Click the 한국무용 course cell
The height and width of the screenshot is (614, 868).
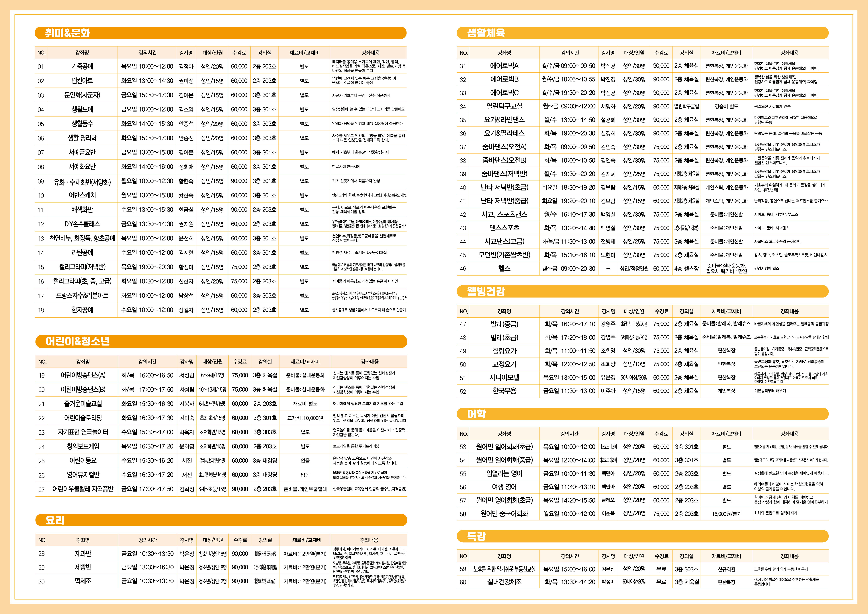tap(504, 391)
